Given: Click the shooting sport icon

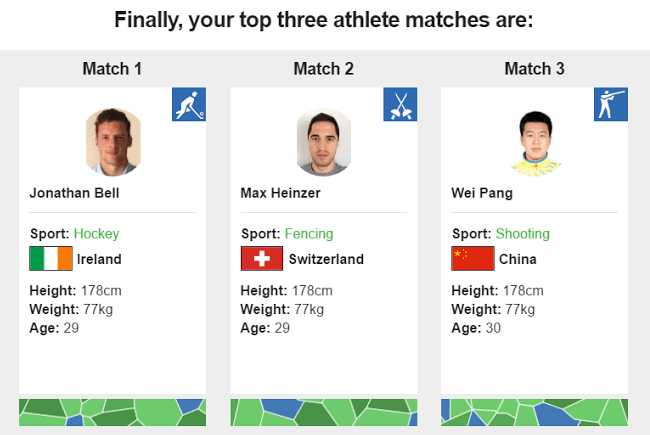Looking at the screenshot, I should [611, 105].
